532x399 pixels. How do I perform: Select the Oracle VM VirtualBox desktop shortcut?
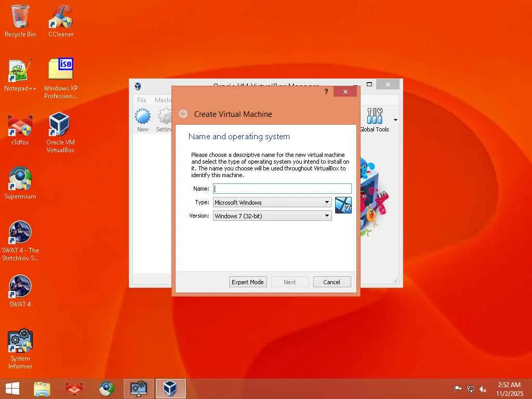[x=60, y=132]
